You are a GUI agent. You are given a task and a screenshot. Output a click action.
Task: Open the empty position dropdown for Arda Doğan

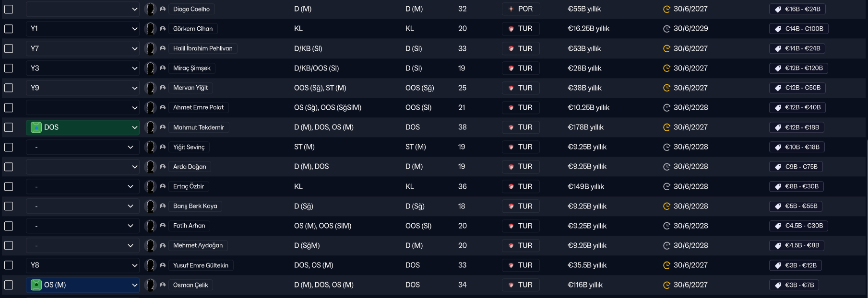pos(83,167)
